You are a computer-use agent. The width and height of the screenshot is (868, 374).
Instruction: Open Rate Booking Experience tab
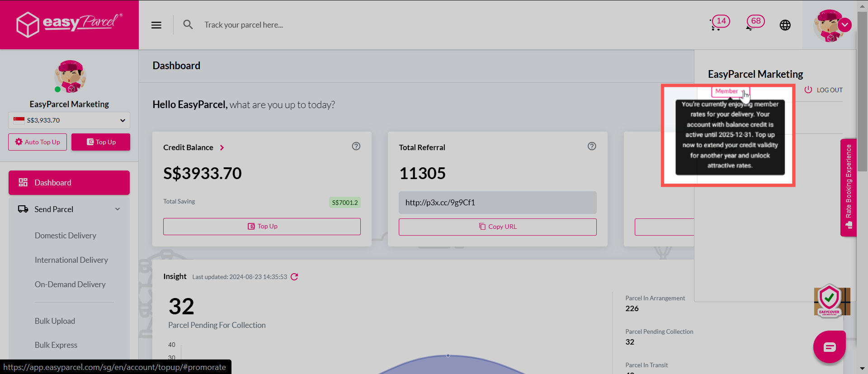(849, 187)
